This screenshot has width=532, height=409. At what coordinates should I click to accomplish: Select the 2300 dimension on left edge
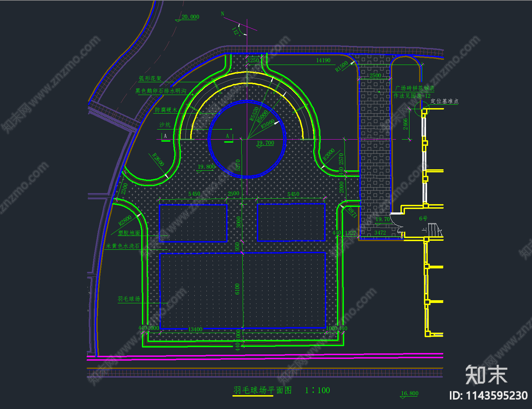pos(124,189)
